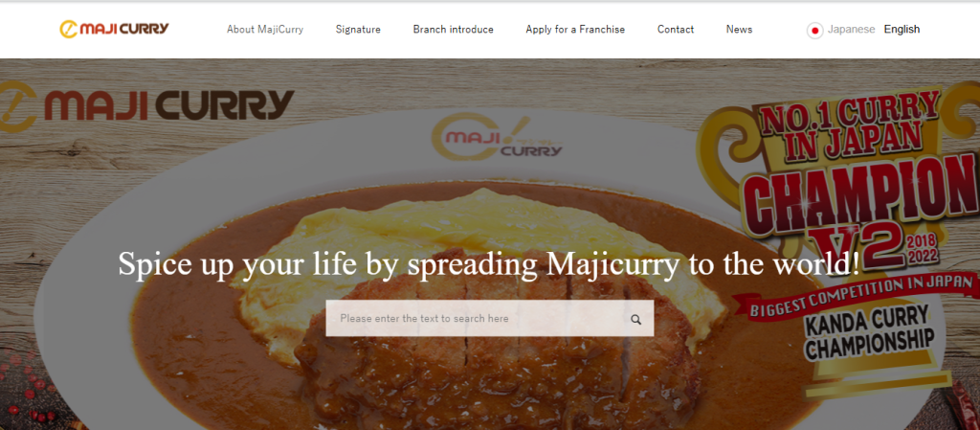Select Apply for a Franchise
This screenshot has width=980, height=430.
click(x=575, y=30)
